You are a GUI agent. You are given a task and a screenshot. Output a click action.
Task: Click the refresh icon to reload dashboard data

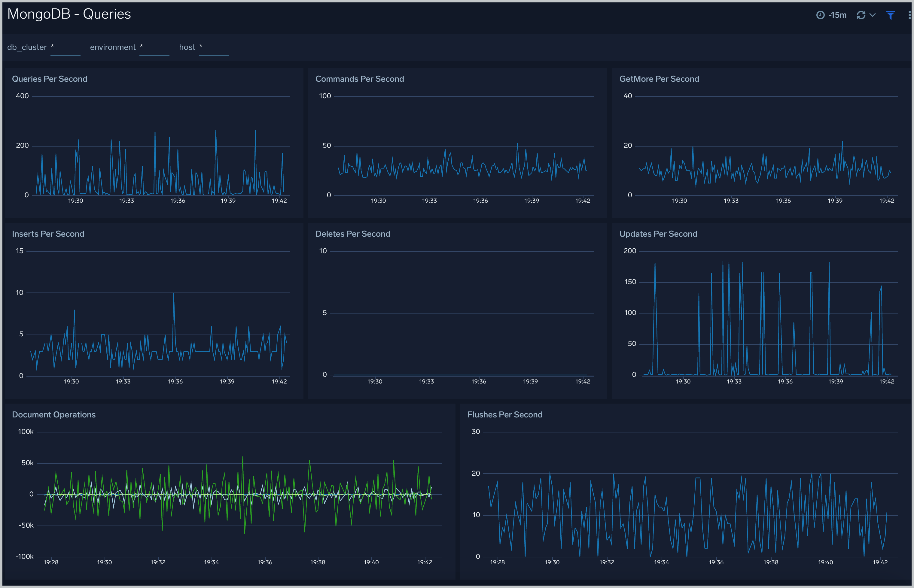(x=860, y=15)
